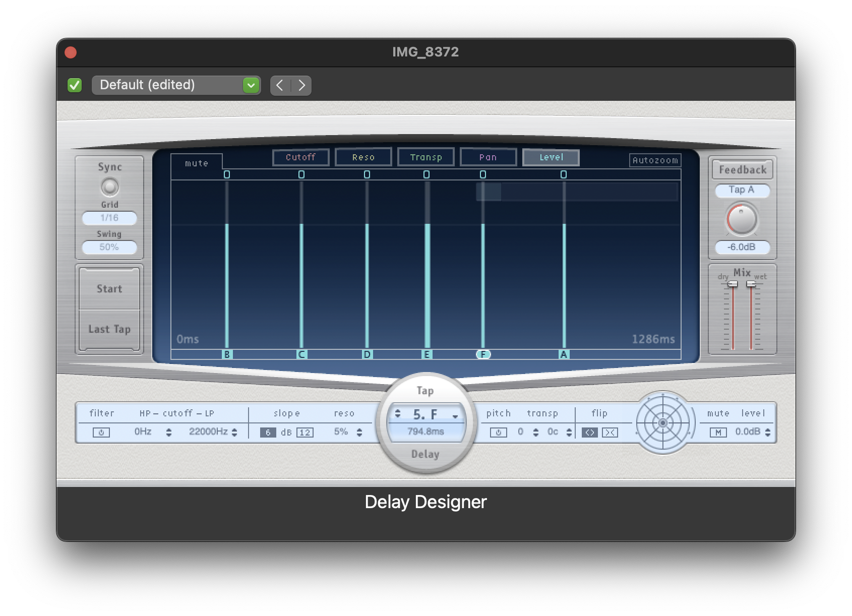Click the wet mix slider handle
The height and width of the screenshot is (616, 852).
(x=751, y=284)
